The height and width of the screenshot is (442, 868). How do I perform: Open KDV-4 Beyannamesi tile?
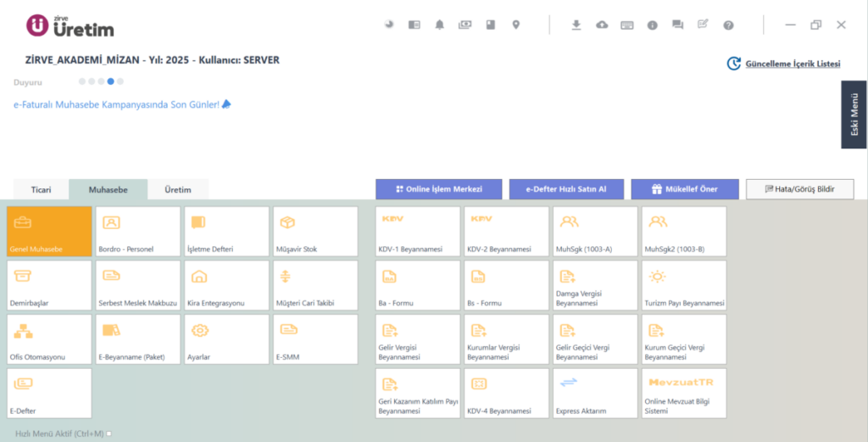pos(507,394)
